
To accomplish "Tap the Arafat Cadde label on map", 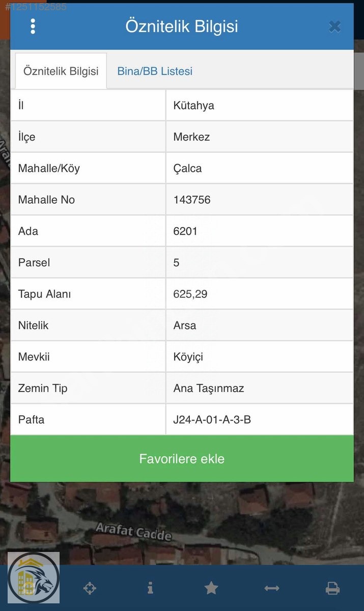I will pyautogui.click(x=133, y=532).
